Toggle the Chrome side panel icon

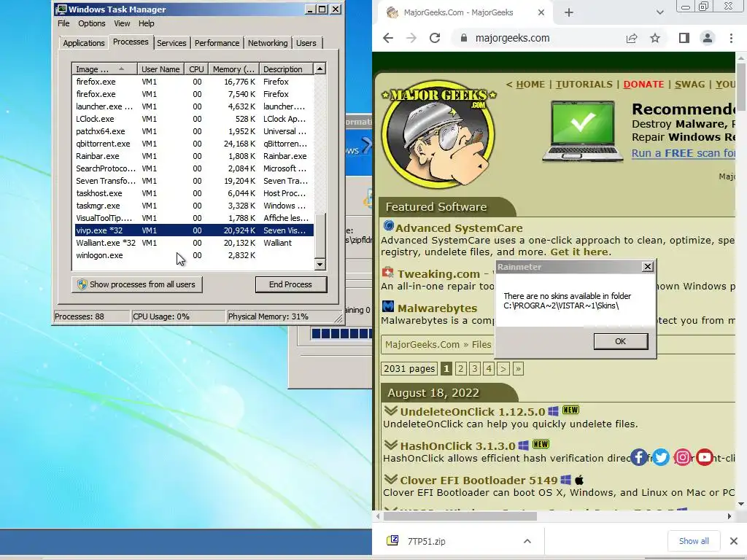684,38
